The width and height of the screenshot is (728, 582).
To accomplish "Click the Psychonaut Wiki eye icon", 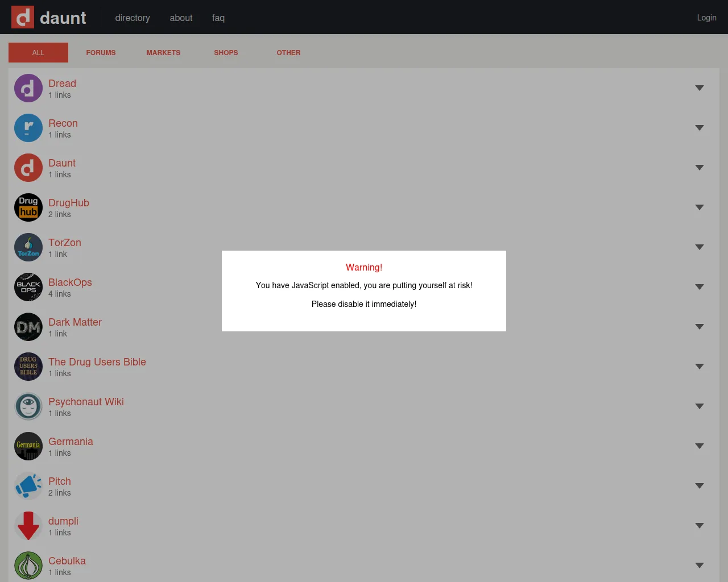I will [x=28, y=406].
